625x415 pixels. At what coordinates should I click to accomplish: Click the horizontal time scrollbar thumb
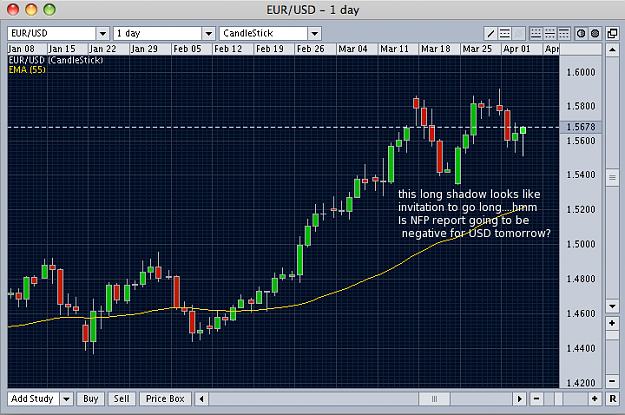click(x=434, y=399)
